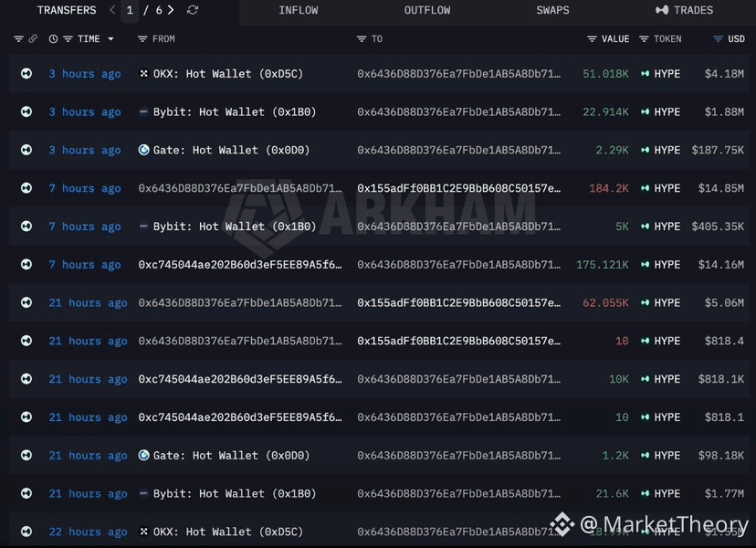
Task: Click the $405.35K USD value
Action: click(718, 227)
